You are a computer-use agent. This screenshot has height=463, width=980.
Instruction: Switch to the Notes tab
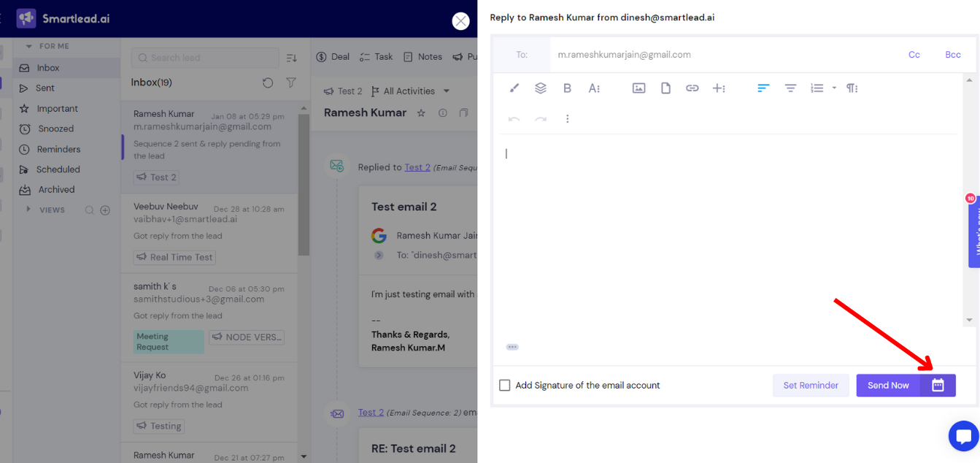click(431, 56)
